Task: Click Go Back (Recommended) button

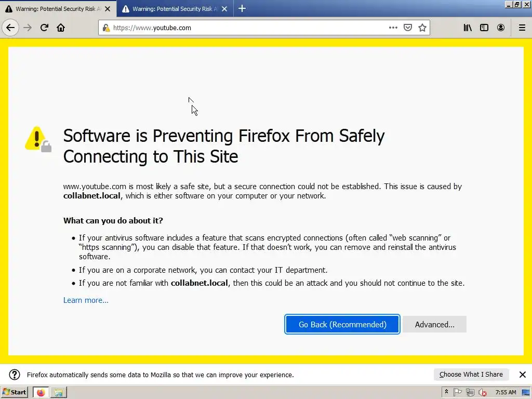Action: click(342, 324)
